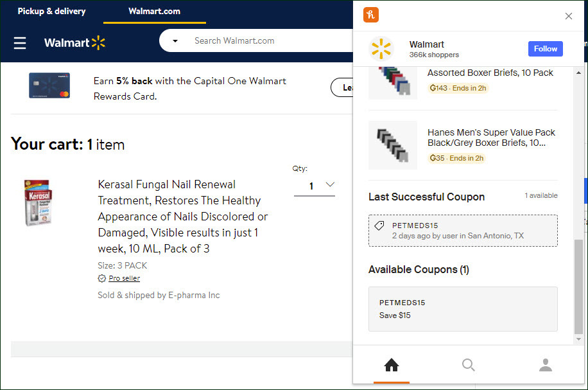Image resolution: width=588 pixels, height=390 pixels.
Task: Click the Last Successful Coupon heading
Action: click(426, 197)
